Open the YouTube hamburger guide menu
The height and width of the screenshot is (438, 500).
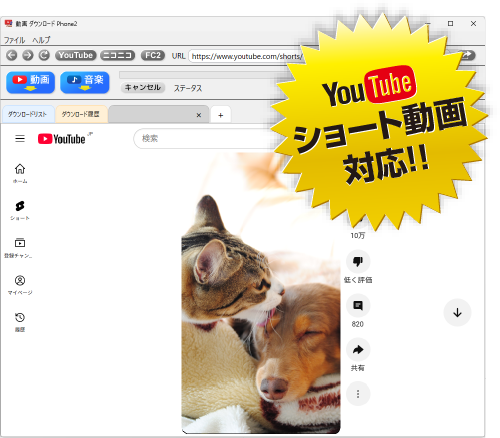coord(20,138)
